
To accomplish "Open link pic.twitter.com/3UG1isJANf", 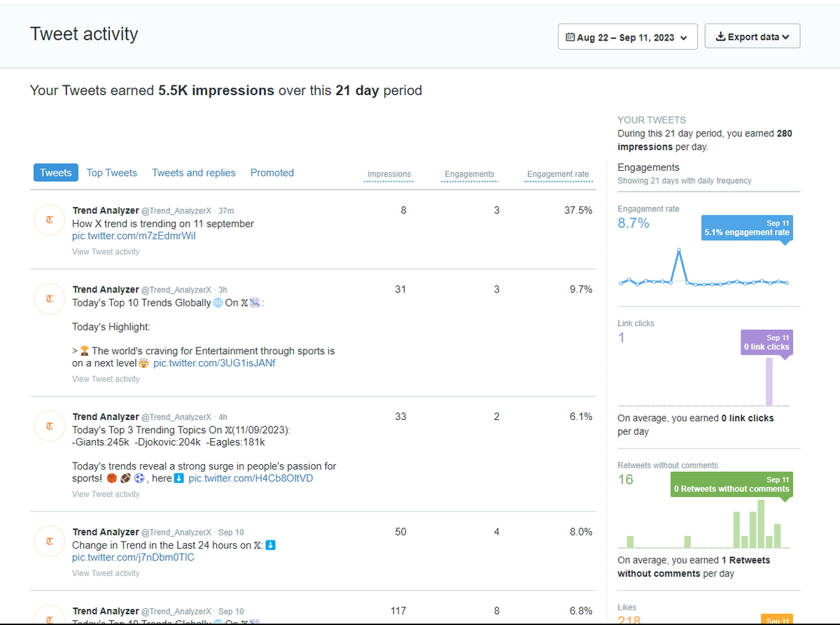I will click(x=213, y=363).
